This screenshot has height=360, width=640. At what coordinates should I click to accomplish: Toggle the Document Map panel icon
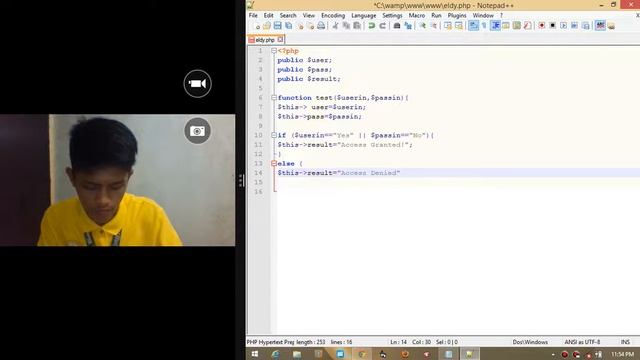517,26
